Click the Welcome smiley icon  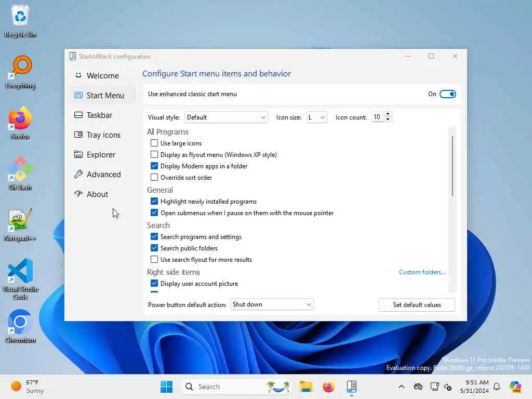click(78, 75)
